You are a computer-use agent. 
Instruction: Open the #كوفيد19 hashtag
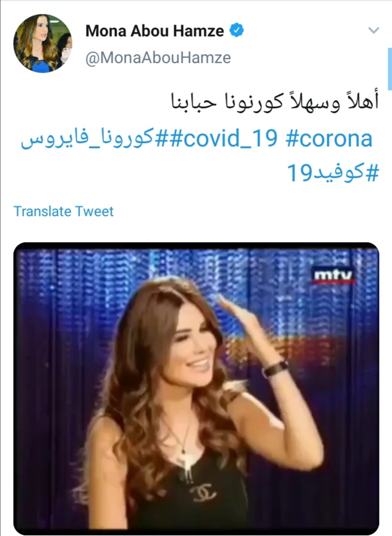333,173
